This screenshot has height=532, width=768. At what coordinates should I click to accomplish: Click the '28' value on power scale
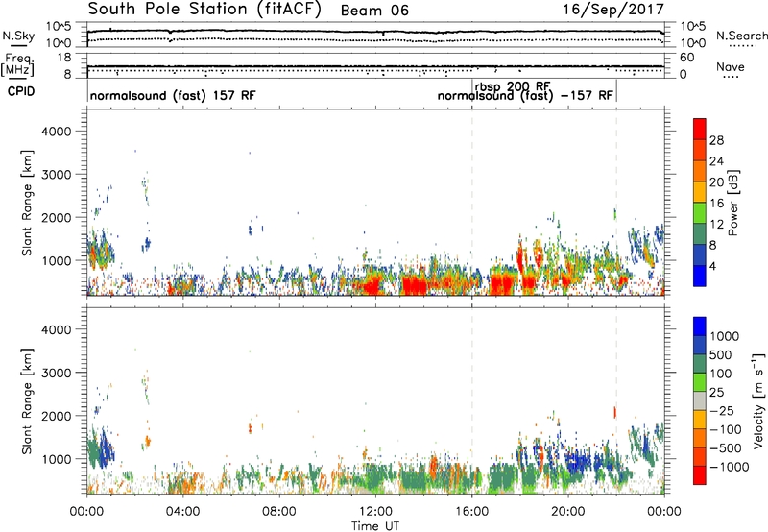coord(716,140)
